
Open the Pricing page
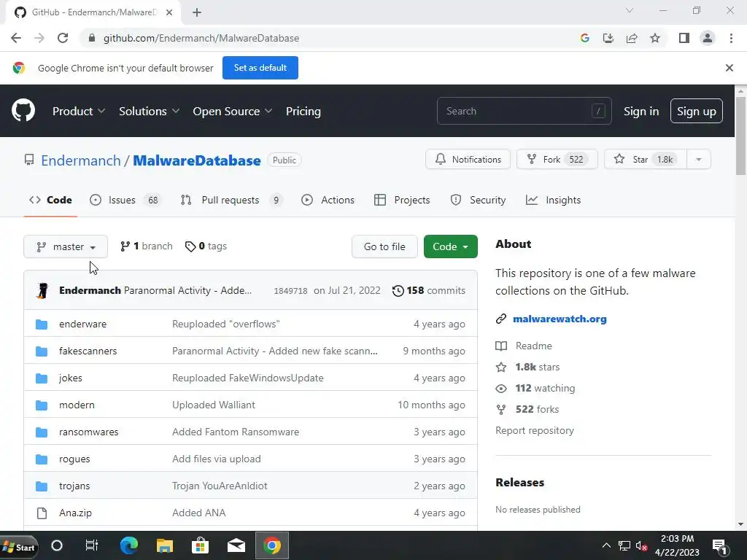tap(303, 111)
